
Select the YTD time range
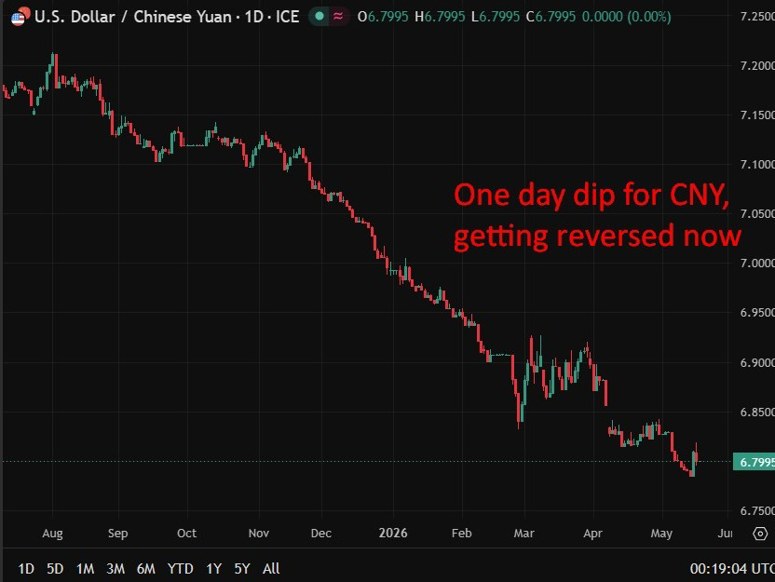click(180, 569)
